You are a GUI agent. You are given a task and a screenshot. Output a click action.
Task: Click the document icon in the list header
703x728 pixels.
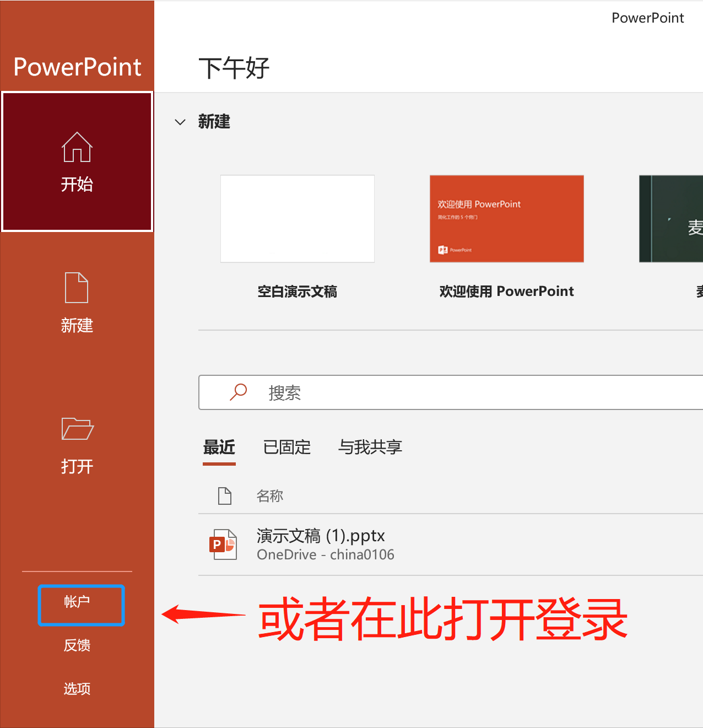pos(224,496)
